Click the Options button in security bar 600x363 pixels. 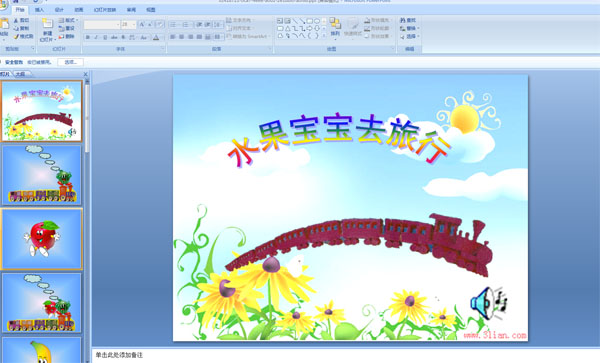click(70, 62)
